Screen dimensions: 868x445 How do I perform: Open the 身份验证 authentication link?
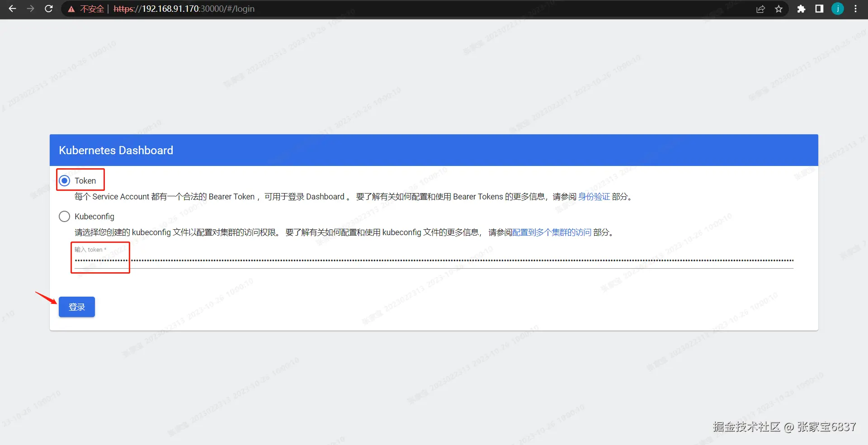[x=594, y=197]
